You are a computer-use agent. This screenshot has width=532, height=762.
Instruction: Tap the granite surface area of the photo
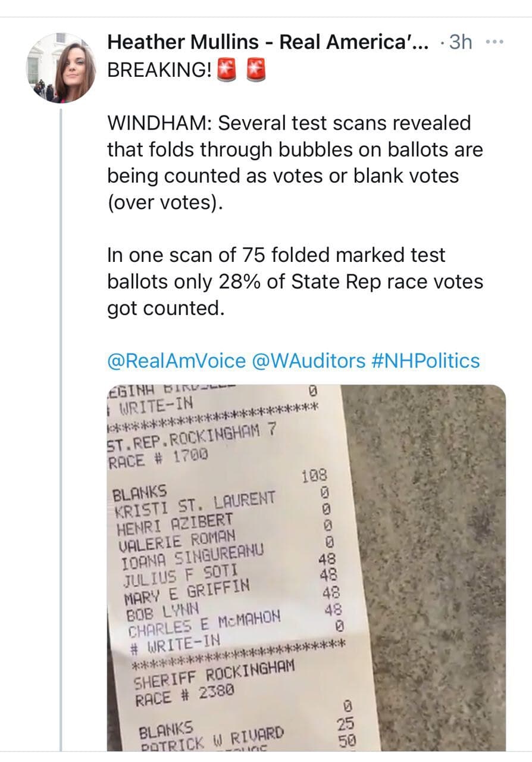click(x=428, y=536)
